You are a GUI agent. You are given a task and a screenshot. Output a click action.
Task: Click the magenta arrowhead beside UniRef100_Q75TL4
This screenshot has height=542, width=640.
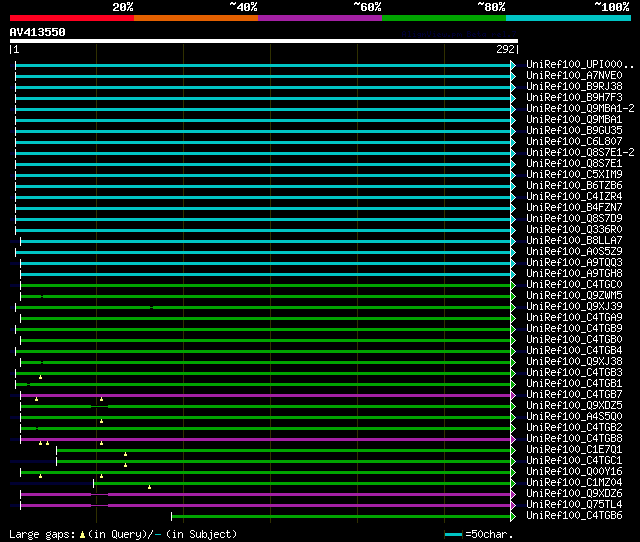coord(513,505)
